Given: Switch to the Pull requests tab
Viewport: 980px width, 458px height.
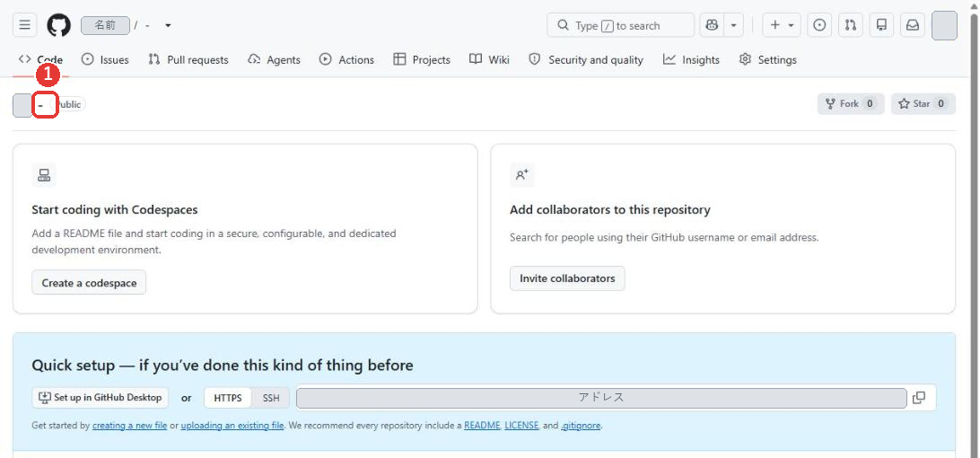Looking at the screenshot, I should pos(188,59).
